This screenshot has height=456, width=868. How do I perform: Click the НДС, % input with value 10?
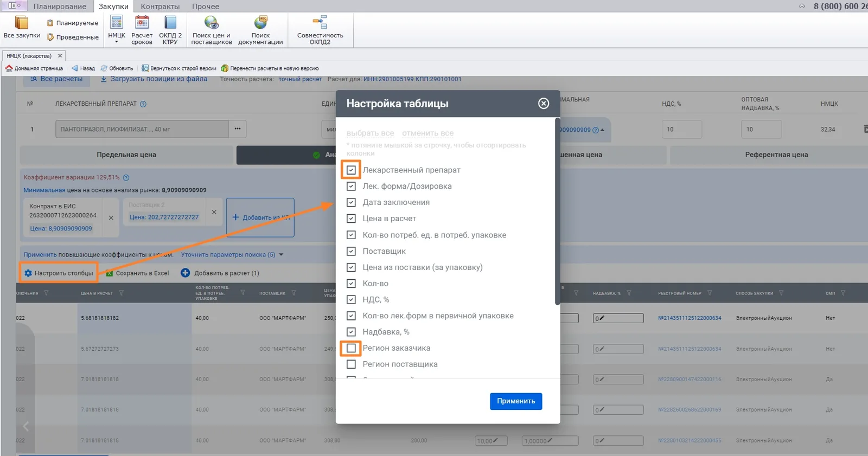[x=681, y=130]
